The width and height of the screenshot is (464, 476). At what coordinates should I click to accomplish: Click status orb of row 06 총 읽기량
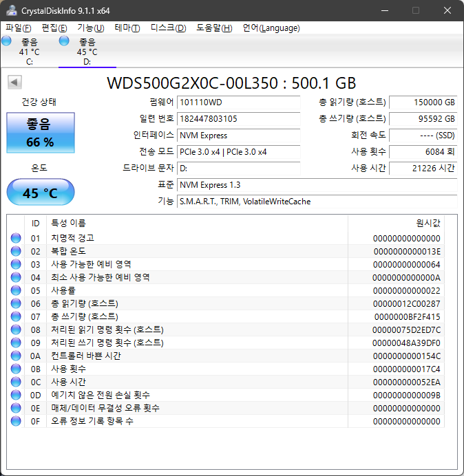[16, 303]
